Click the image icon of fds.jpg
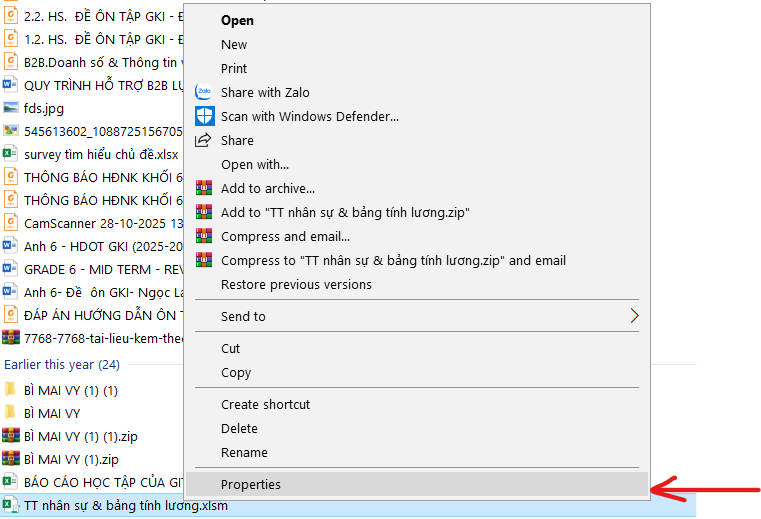This screenshot has width=761, height=519. [x=11, y=108]
